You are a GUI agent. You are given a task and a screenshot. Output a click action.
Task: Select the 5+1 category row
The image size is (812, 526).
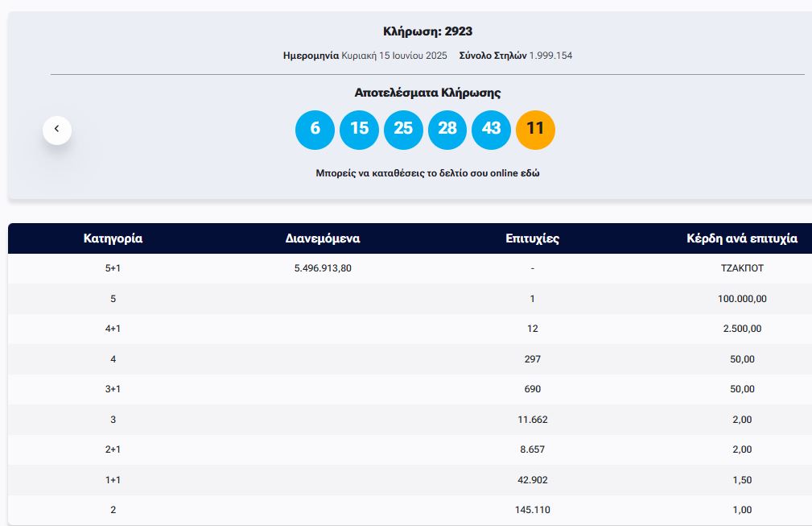113,268
